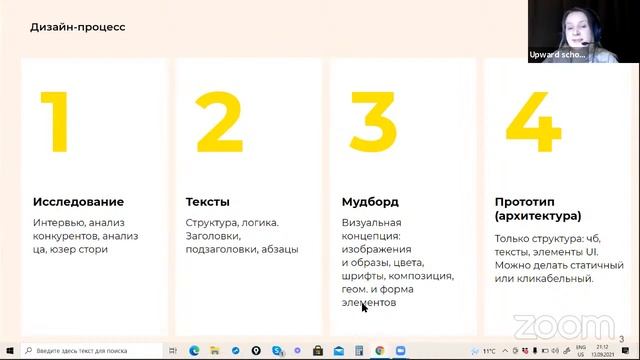Click the Upward school participant video thumbnail
640x360 pixels.
(x=583, y=31)
